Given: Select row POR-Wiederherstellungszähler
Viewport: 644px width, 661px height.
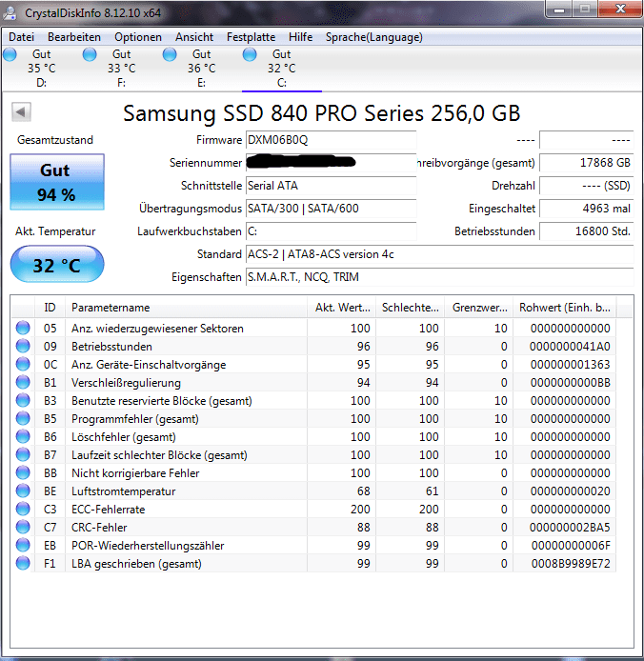Looking at the screenshot, I should [313, 546].
